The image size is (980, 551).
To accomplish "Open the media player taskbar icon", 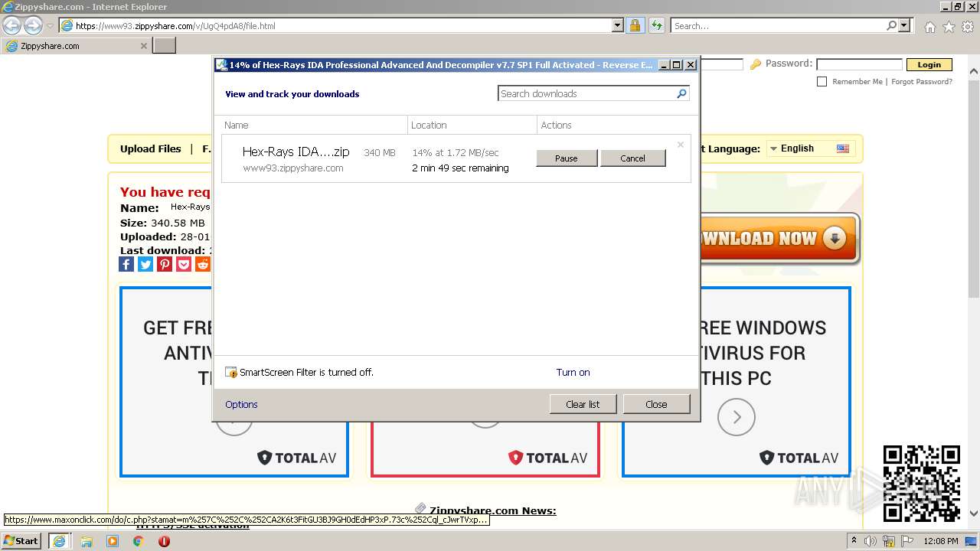I will 113,541.
